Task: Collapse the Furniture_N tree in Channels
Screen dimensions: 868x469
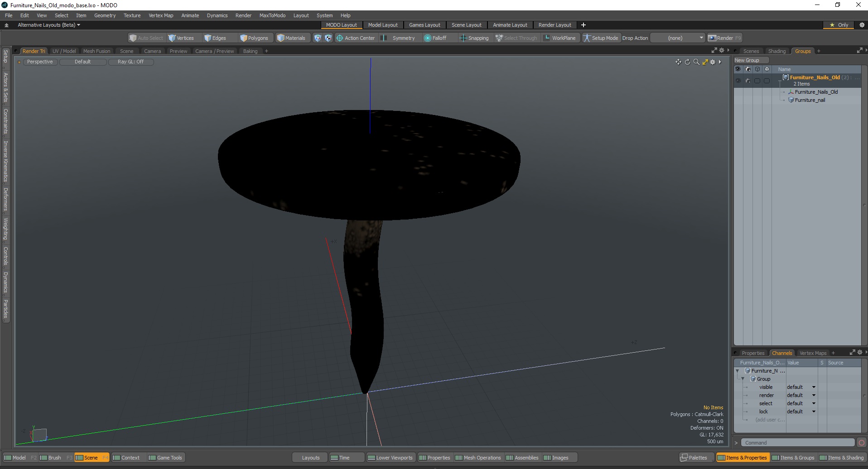Action: [738, 371]
